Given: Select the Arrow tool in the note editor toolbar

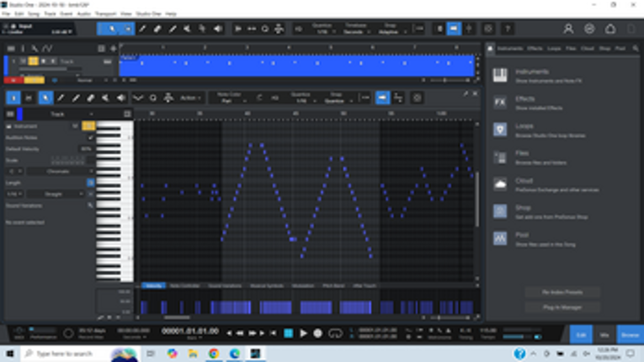Looking at the screenshot, I should (x=45, y=98).
